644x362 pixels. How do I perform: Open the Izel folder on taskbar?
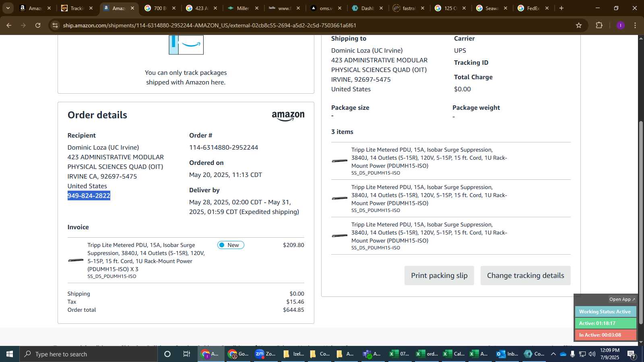coord(293,354)
